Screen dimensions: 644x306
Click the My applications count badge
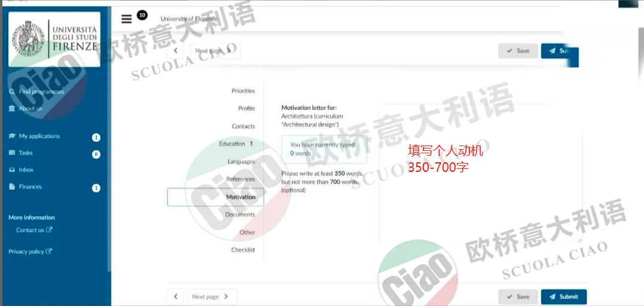[96, 138]
